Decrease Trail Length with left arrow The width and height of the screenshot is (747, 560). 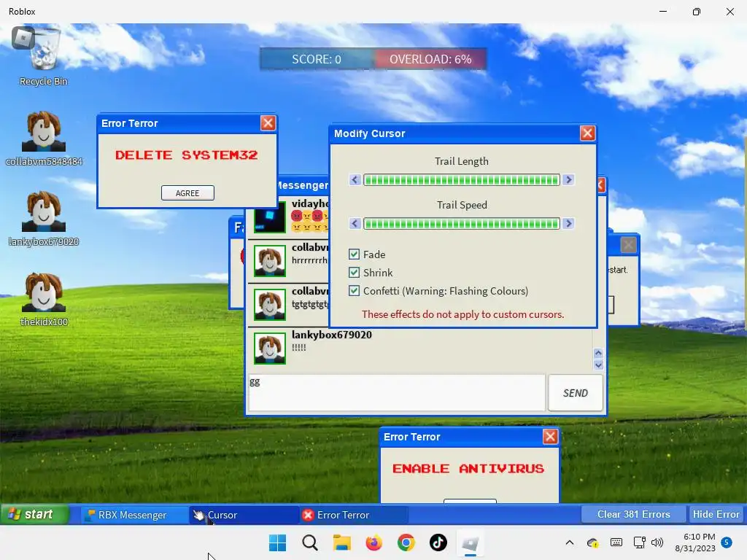355,179
